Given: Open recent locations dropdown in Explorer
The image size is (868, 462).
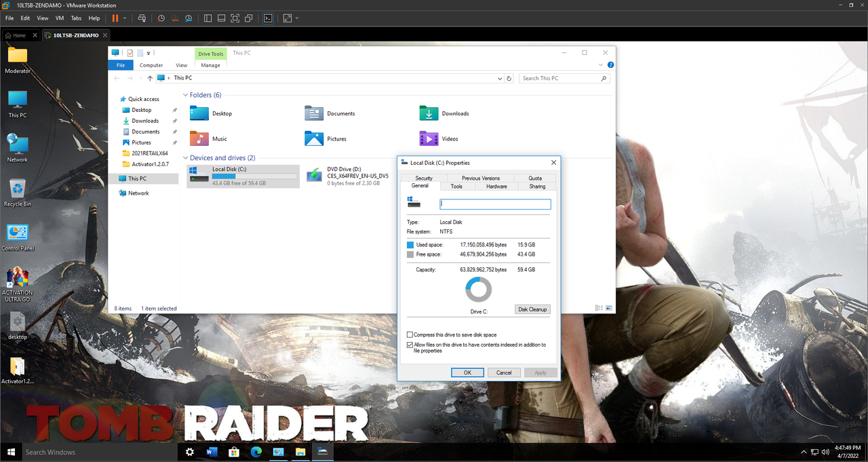Looking at the screenshot, I should click(140, 78).
